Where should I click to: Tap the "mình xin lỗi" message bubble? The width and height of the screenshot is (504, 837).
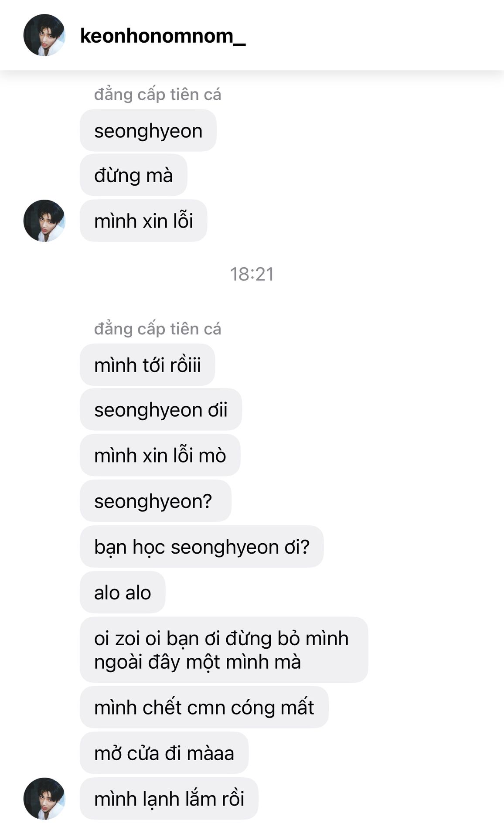(143, 221)
